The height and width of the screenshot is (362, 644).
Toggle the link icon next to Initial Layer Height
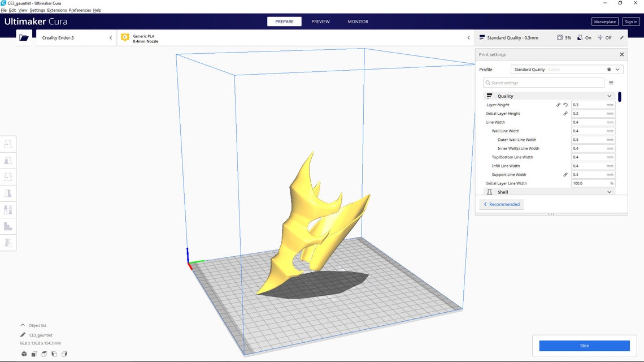click(x=565, y=114)
